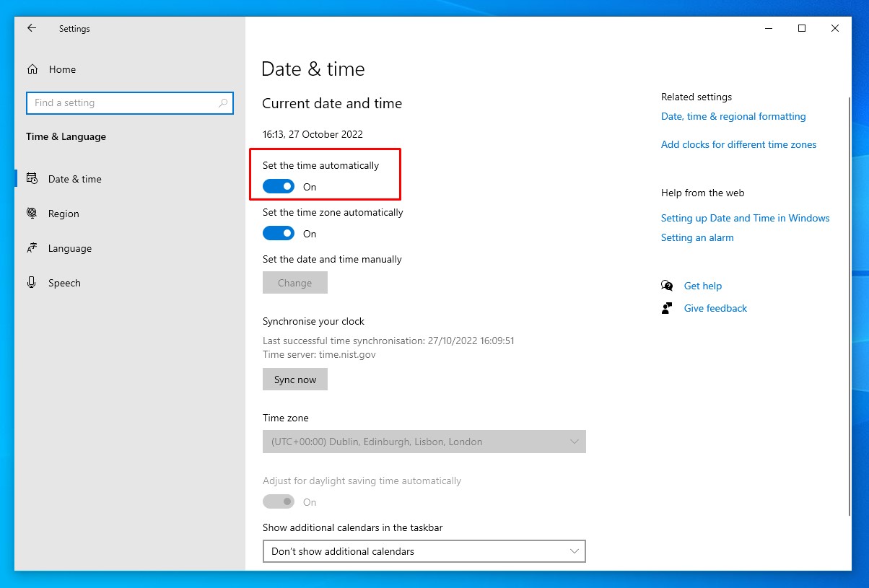Click the Region globe icon
The width and height of the screenshot is (869, 588).
point(32,214)
